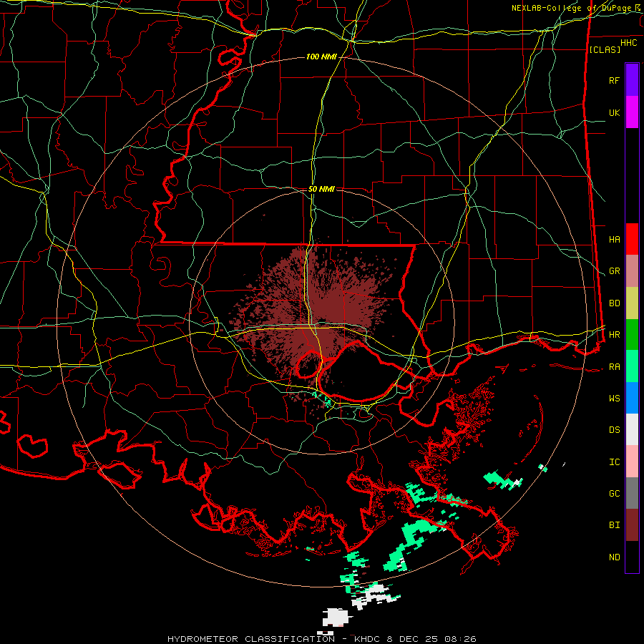Click the HHC product code text
This screenshot has width=644, height=644.
point(629,43)
